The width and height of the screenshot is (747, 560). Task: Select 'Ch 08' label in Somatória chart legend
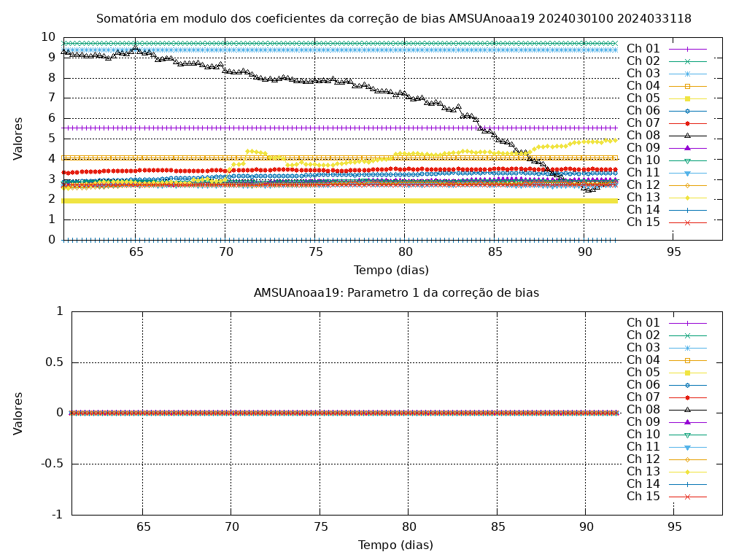(x=643, y=135)
